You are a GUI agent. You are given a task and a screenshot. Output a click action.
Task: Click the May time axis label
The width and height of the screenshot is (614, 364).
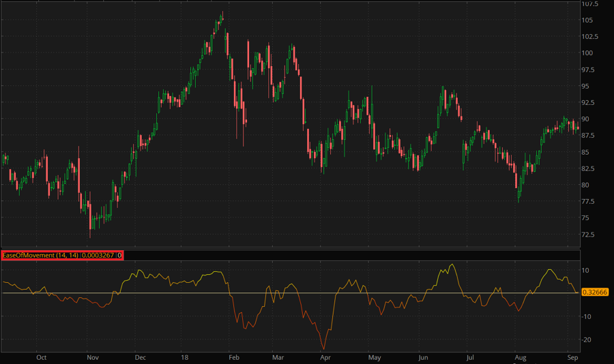(375, 357)
